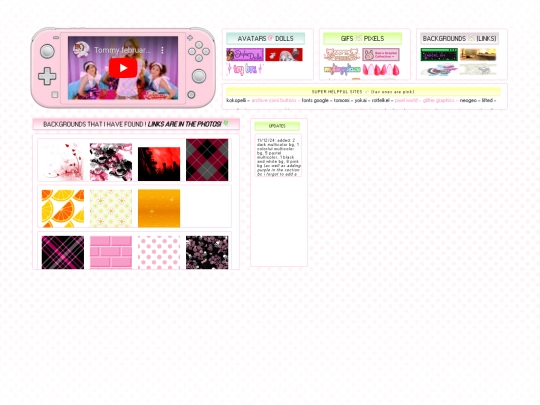Open the 'neogeo' link

point(468,100)
